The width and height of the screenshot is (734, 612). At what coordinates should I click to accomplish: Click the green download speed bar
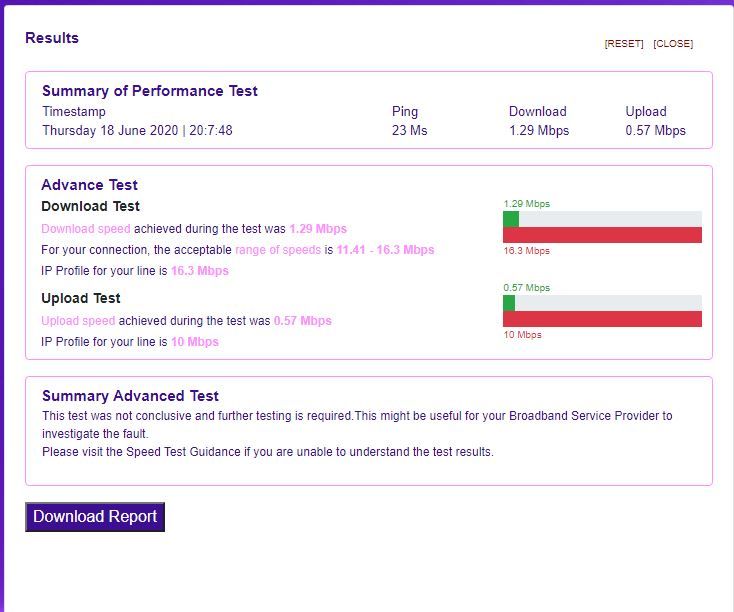pyautogui.click(x=511, y=219)
